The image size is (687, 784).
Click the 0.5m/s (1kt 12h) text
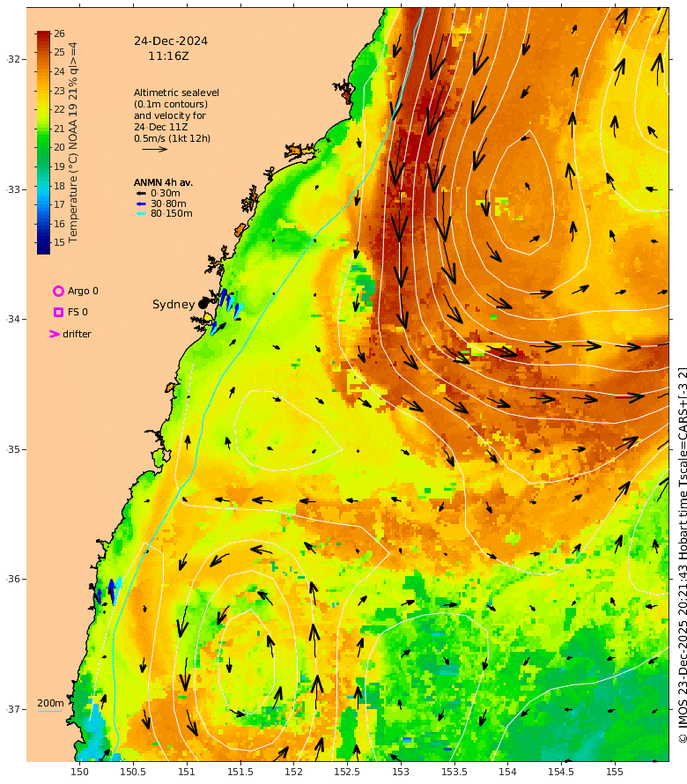click(x=172, y=138)
